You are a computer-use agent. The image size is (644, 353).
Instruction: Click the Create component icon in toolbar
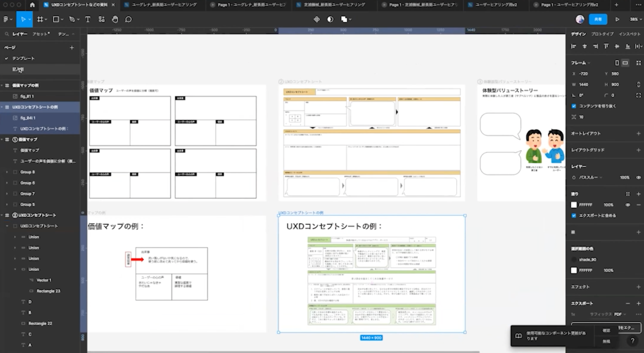[317, 19]
